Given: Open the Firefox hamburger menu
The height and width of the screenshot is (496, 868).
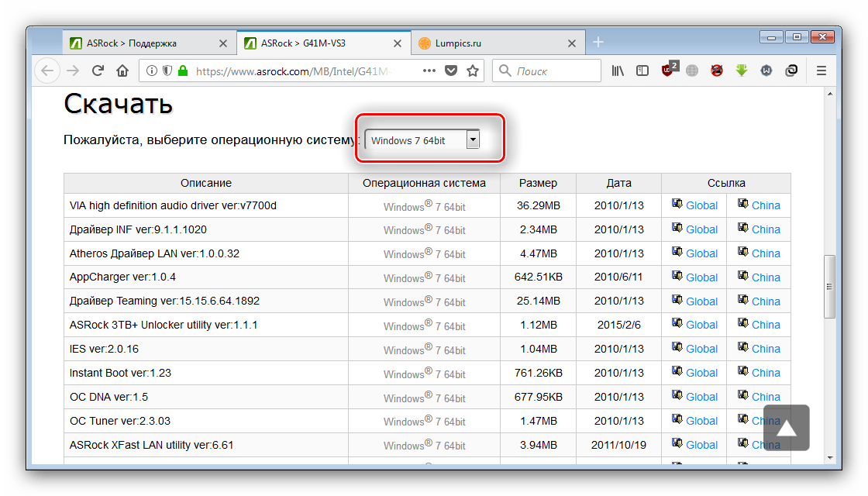Looking at the screenshot, I should coord(821,71).
